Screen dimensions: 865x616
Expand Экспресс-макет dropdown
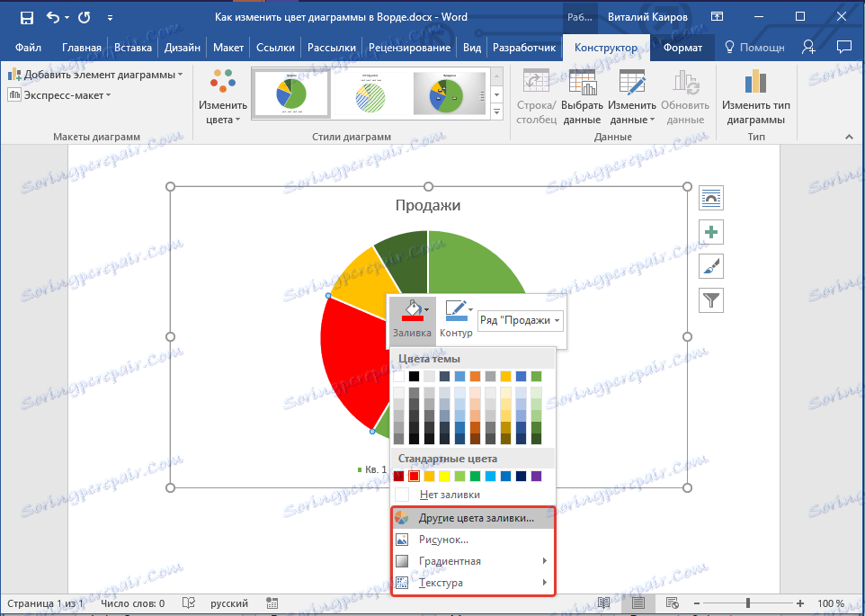[59, 94]
